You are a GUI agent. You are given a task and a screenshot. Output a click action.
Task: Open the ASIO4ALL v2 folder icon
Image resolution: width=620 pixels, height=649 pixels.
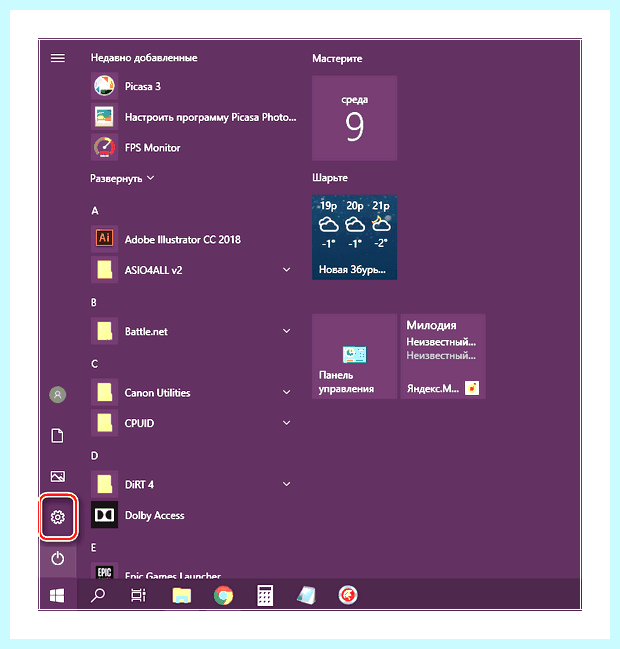pyautogui.click(x=104, y=270)
